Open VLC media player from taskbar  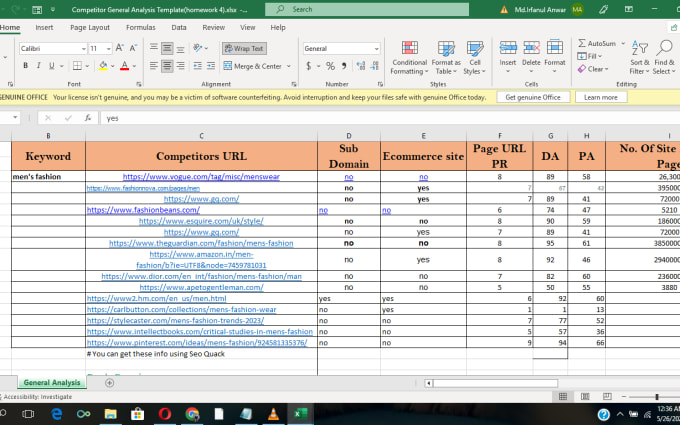point(273,414)
